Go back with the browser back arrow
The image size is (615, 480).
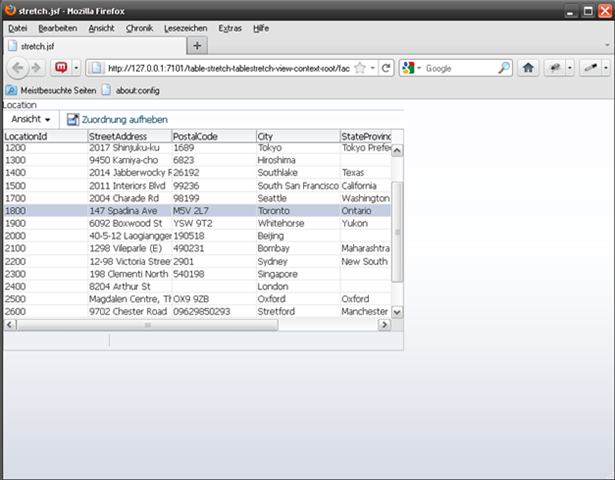pos(18,68)
